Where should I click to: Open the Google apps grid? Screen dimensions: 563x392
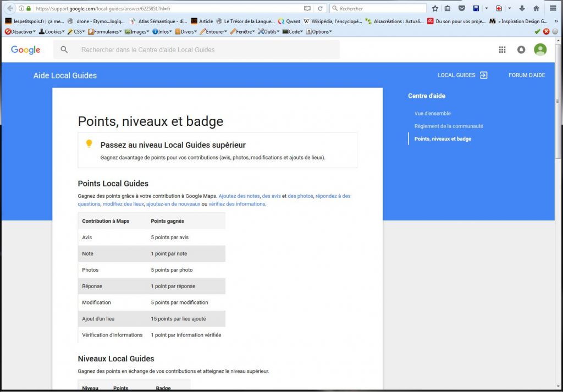click(x=502, y=49)
